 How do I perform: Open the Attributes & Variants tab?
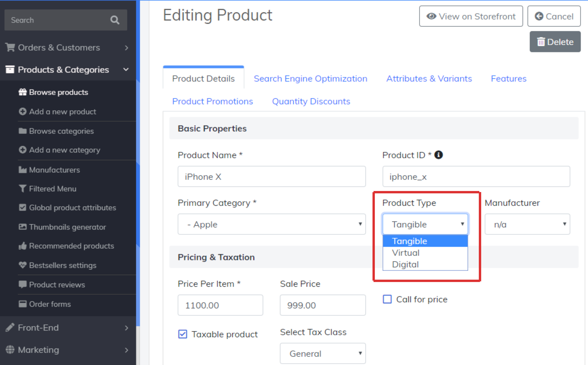coord(429,79)
